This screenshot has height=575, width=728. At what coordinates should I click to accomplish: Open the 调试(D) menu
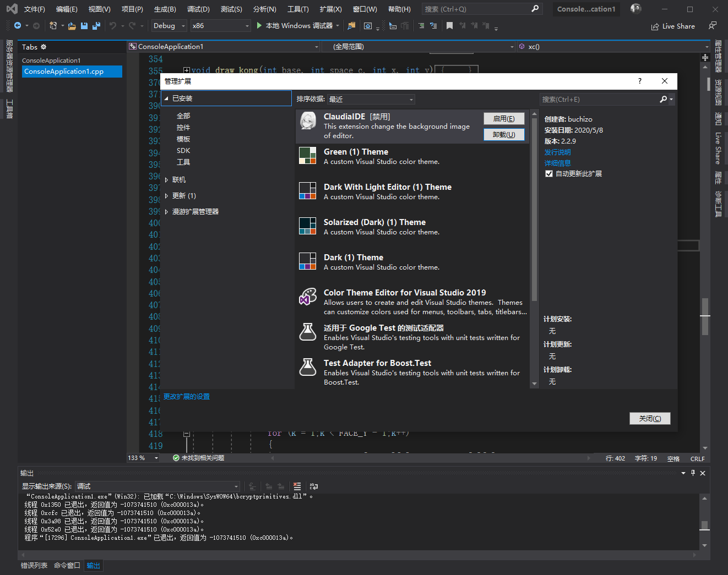click(x=198, y=9)
